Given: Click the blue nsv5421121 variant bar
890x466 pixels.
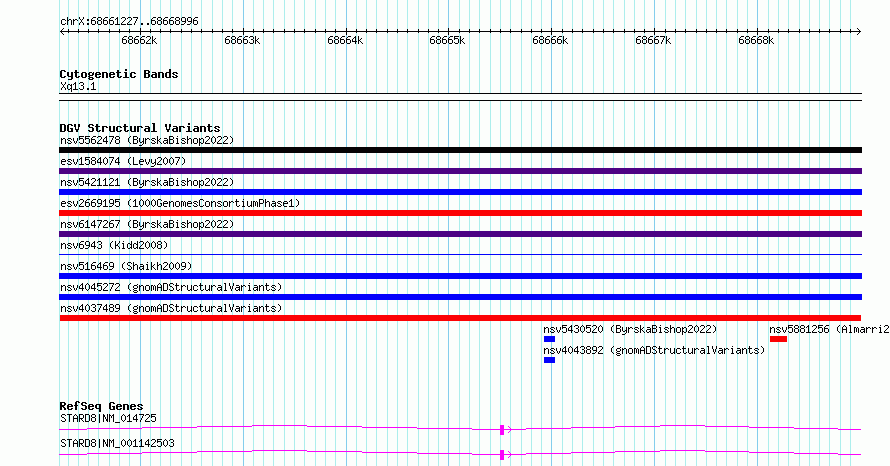Looking at the screenshot, I should click(460, 192).
